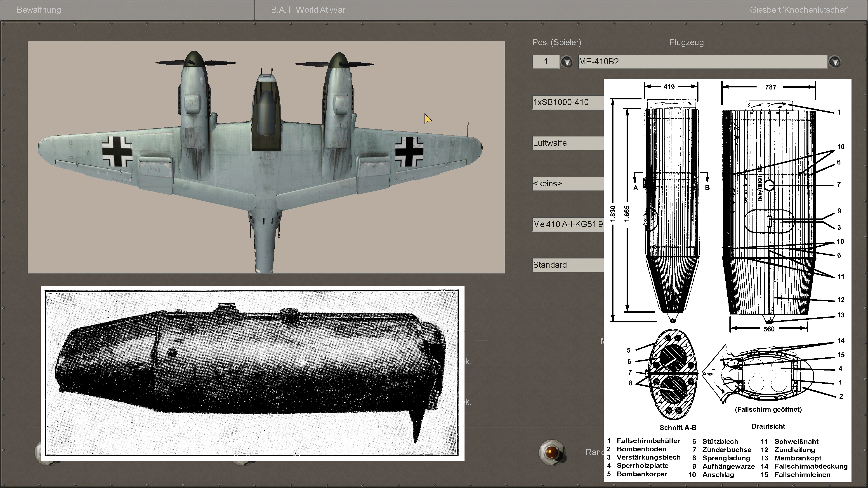Open the Pos. (Spieler) dropdown arrow
The width and height of the screenshot is (868, 488).
click(566, 62)
